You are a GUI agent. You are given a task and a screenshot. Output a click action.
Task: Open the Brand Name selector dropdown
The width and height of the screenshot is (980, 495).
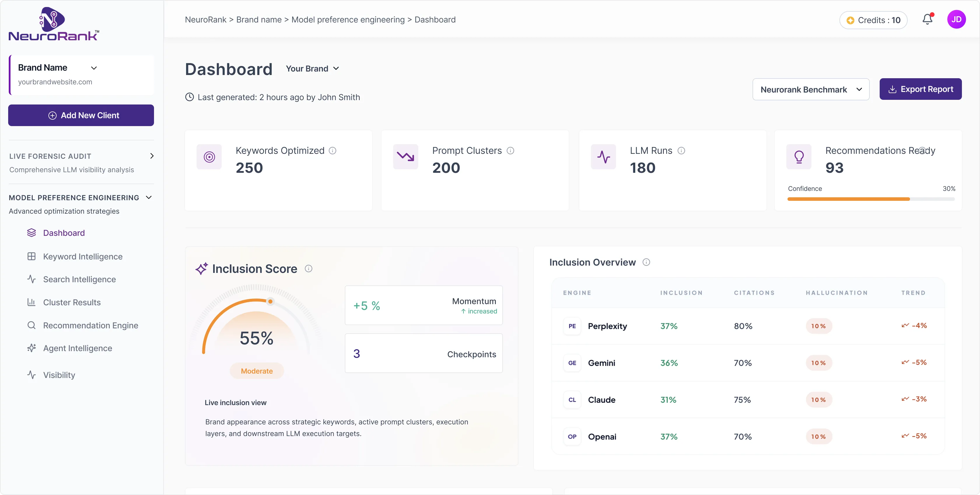[94, 68]
